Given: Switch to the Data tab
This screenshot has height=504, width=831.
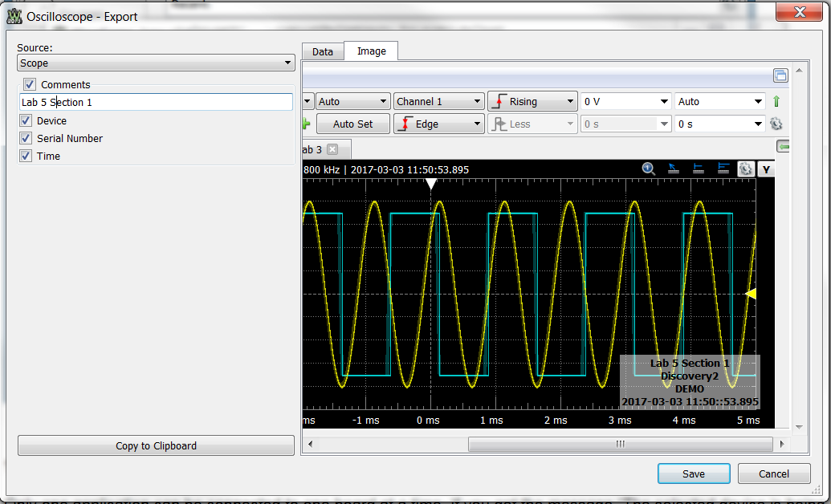Looking at the screenshot, I should [x=323, y=51].
